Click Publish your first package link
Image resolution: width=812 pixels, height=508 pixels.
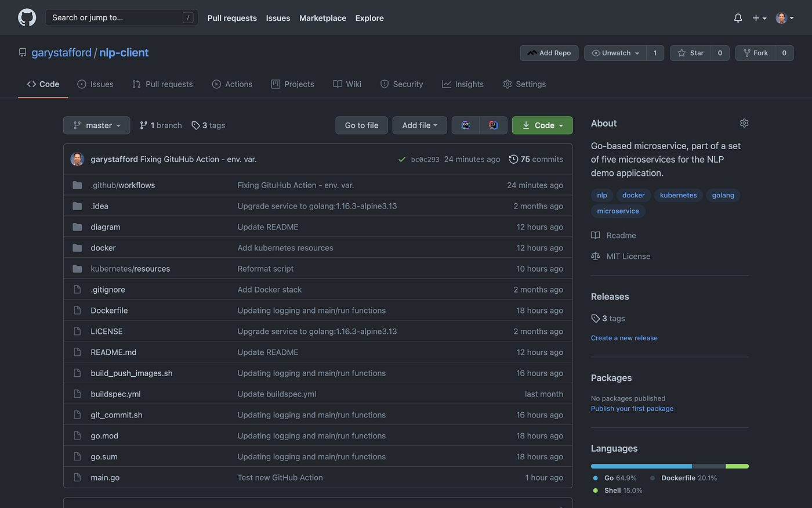click(632, 409)
